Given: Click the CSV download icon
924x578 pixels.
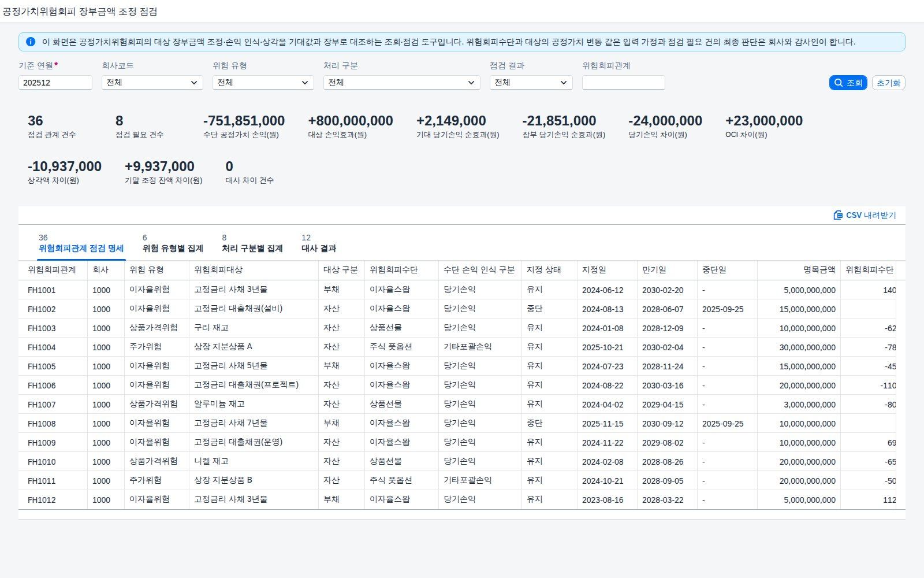Looking at the screenshot, I should pyautogui.click(x=838, y=215).
